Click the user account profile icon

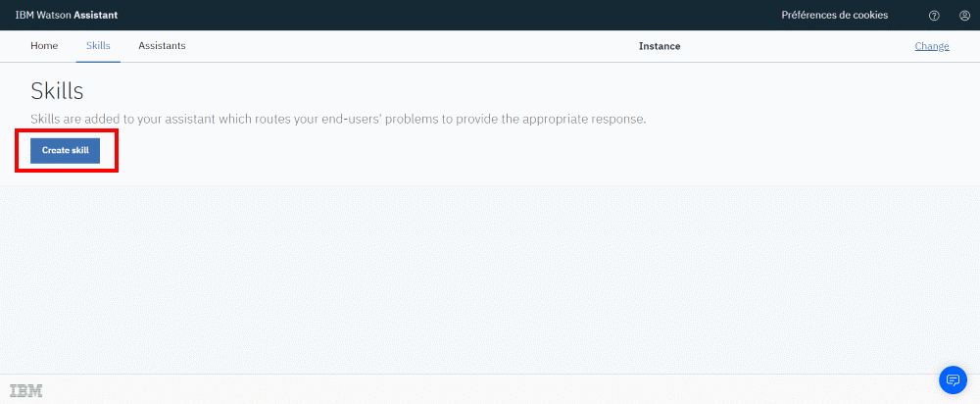coord(964,16)
